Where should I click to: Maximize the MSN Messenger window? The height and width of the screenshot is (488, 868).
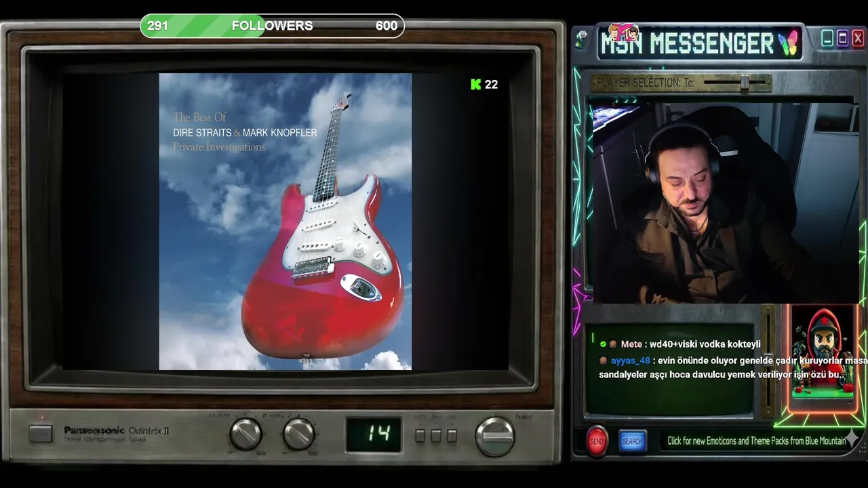pos(842,39)
